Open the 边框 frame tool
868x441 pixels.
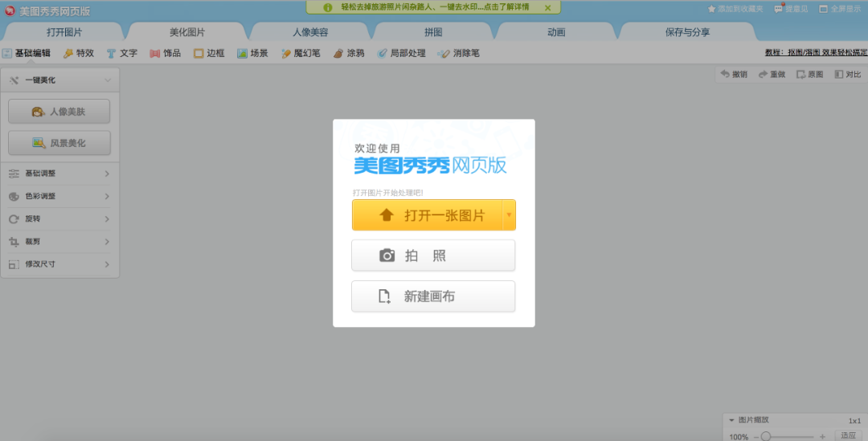pos(209,53)
